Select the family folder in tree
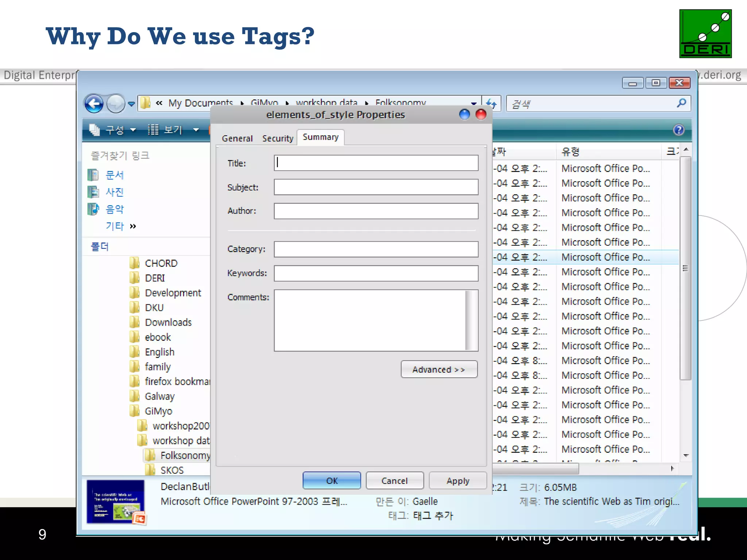Screen dimensions: 747x560 (151, 367)
